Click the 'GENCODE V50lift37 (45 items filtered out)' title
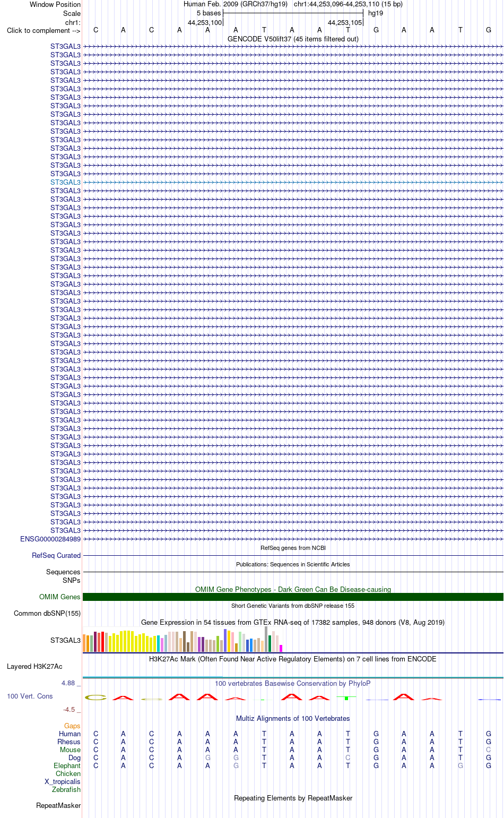This screenshot has width=504, height=818. point(293,39)
